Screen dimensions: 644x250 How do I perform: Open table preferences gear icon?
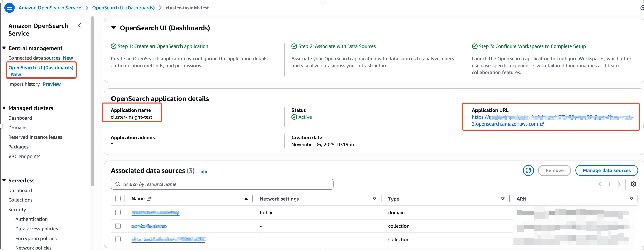click(x=633, y=184)
